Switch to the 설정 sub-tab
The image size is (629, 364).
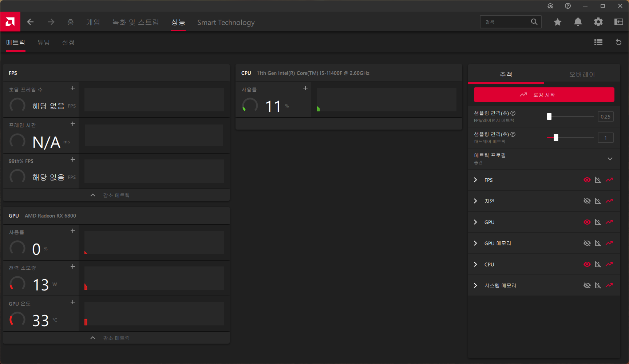pos(68,42)
